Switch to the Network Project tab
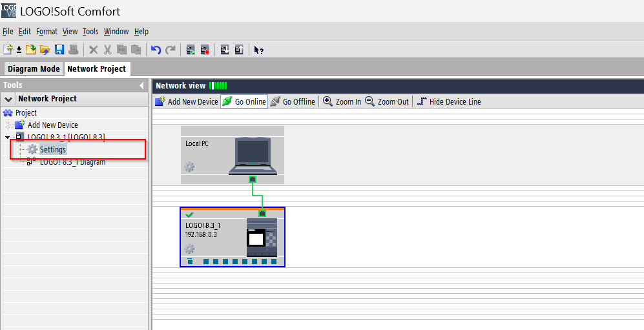The image size is (644, 330). tap(97, 68)
